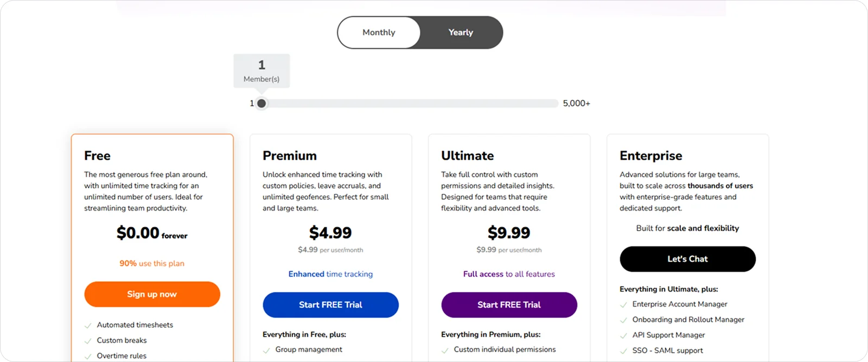Open the 90% use this plan link

(152, 263)
